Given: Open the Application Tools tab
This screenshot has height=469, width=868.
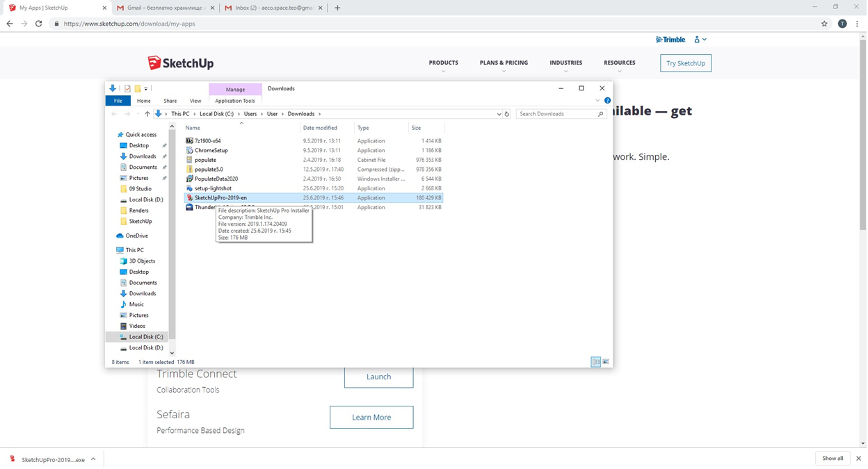Looking at the screenshot, I should click(235, 101).
